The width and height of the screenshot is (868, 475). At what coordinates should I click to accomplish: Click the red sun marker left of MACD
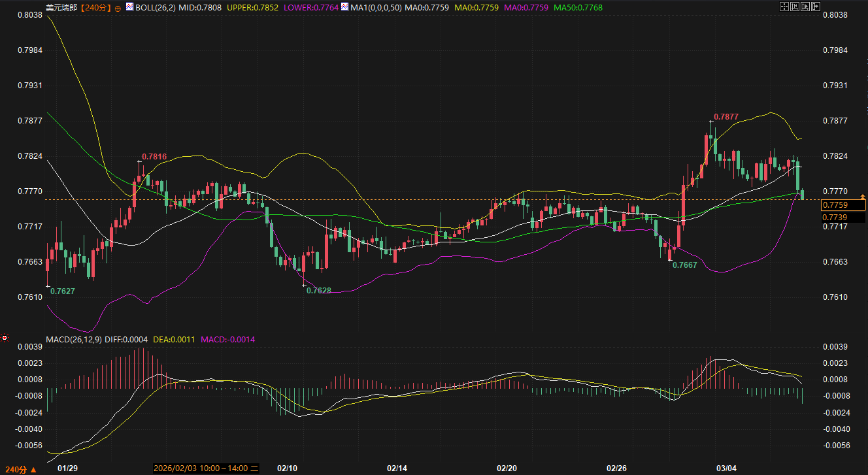[x=5, y=338]
